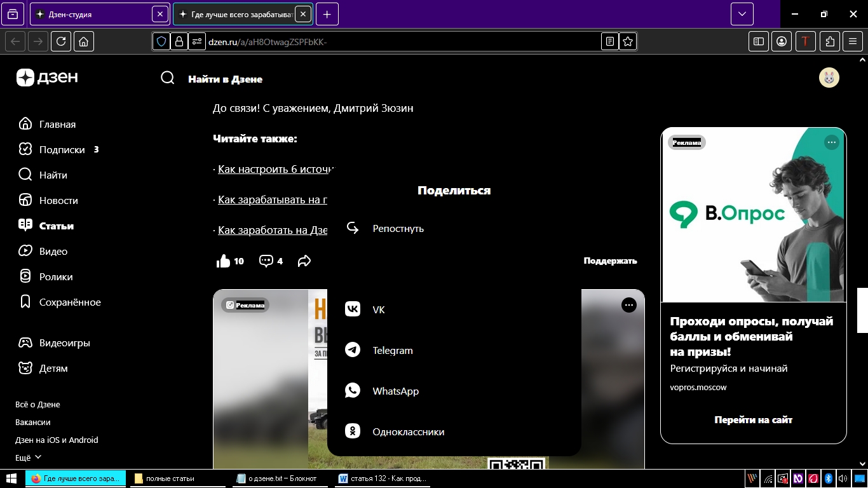Like the article with thumbs up
Image resolution: width=868 pixels, height=488 pixels.
click(x=224, y=261)
